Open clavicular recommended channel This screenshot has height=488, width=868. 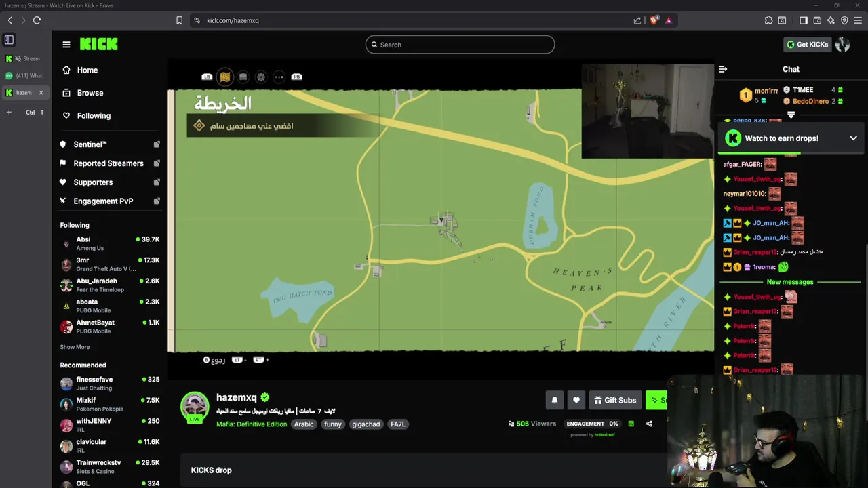coord(110,446)
